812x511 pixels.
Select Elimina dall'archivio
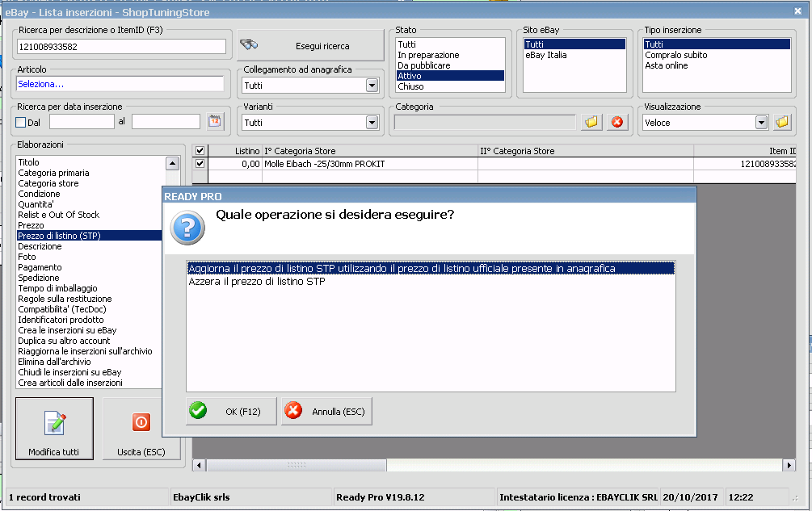click(54, 362)
